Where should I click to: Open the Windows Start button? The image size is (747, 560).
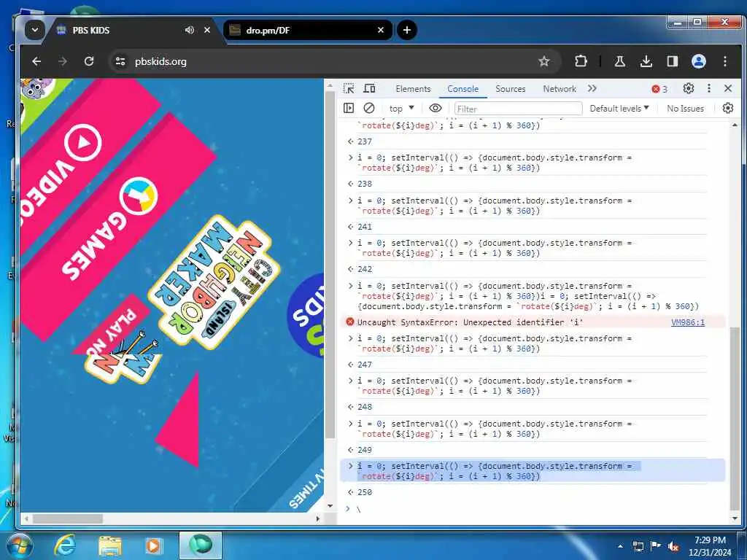click(x=20, y=545)
